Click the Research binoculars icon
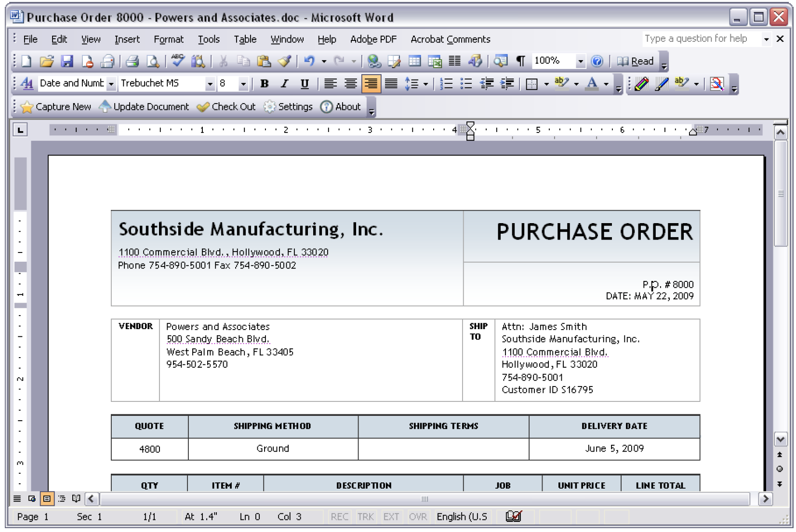 (x=198, y=61)
